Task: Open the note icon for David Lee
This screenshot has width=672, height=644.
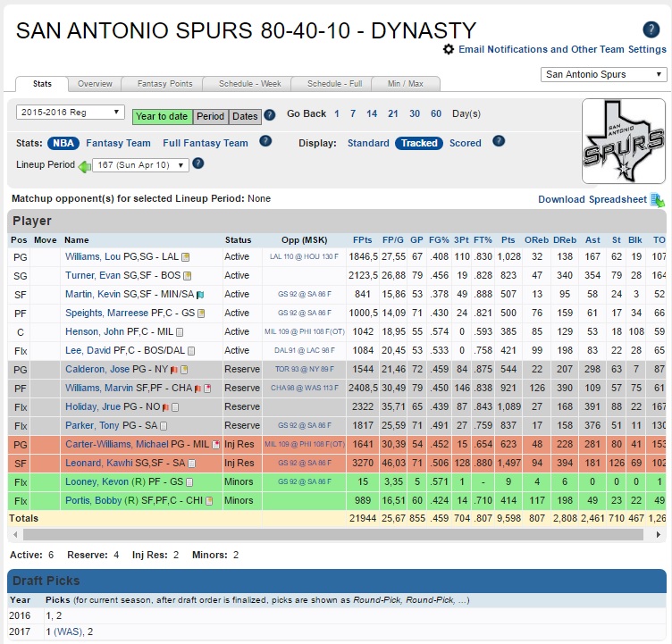Action: point(191,351)
